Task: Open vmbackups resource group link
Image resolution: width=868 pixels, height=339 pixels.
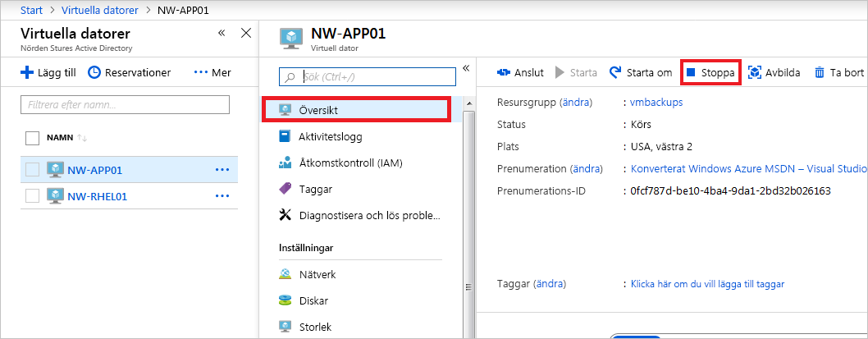Action: coord(656,102)
